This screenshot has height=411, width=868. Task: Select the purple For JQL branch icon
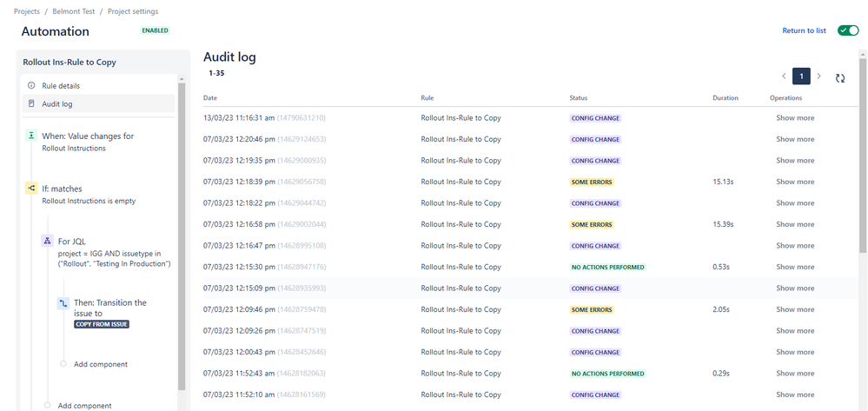click(x=47, y=241)
